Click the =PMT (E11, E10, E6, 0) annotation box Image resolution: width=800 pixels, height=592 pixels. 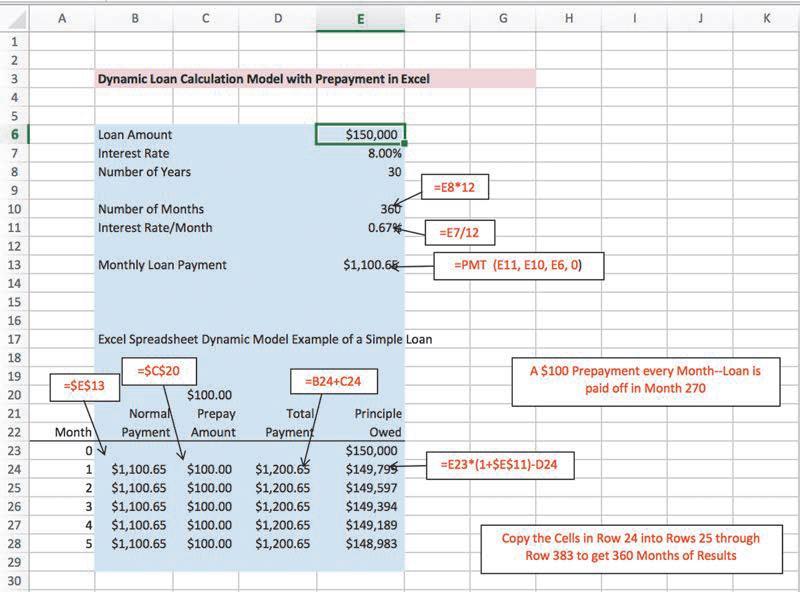tap(518, 266)
